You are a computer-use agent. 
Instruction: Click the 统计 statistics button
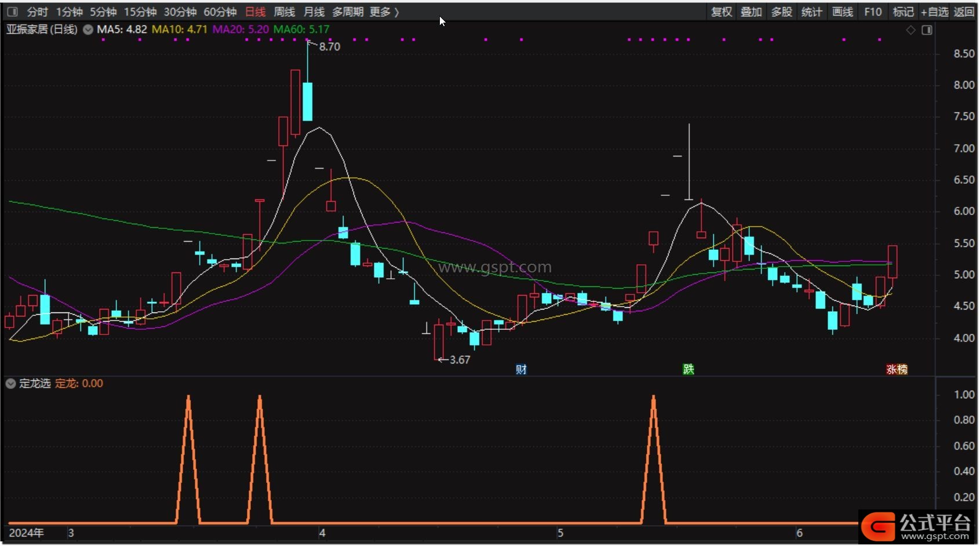pyautogui.click(x=811, y=12)
